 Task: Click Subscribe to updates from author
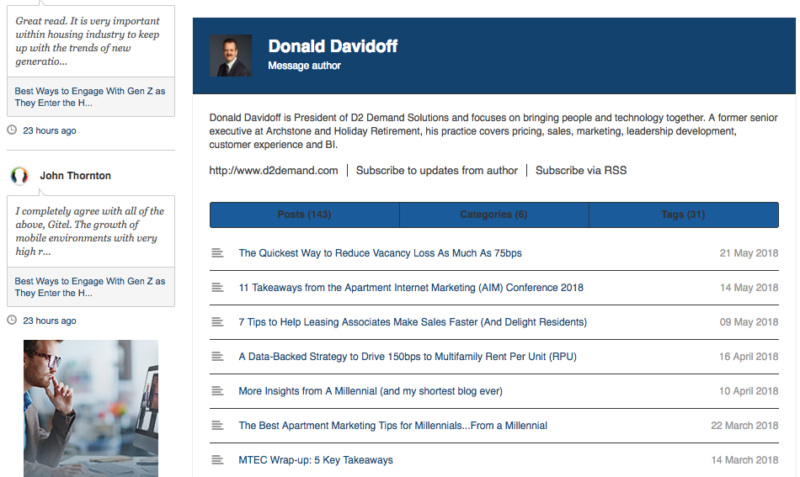437,170
